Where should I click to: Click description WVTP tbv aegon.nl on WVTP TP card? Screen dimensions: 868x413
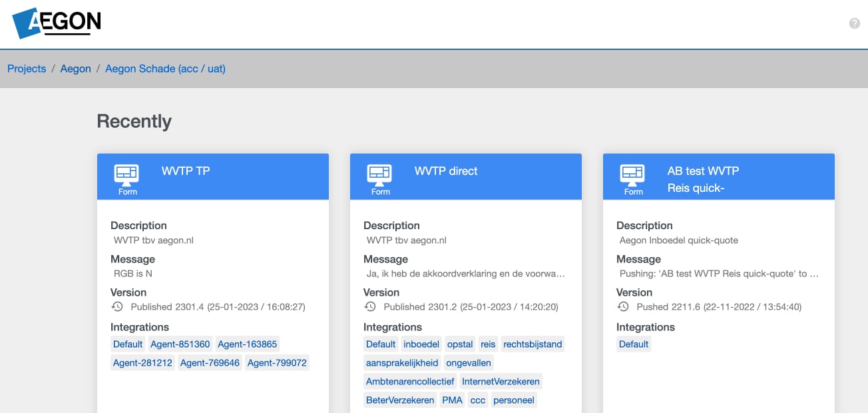click(154, 240)
